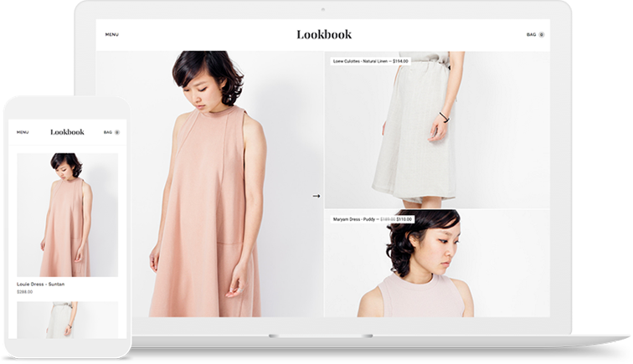This screenshot has height=364, width=633.
Task: Tap the second product thumbnail on phone
Action: point(67,320)
